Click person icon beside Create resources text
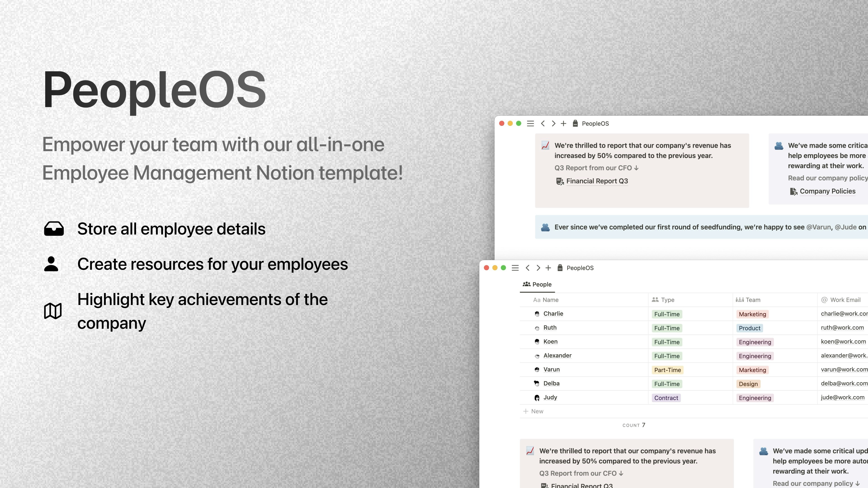 pyautogui.click(x=51, y=264)
